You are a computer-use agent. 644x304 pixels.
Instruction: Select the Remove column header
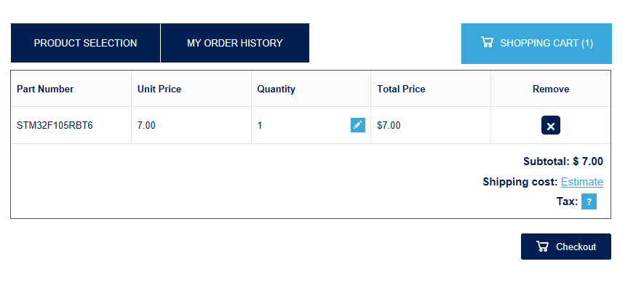pos(551,89)
